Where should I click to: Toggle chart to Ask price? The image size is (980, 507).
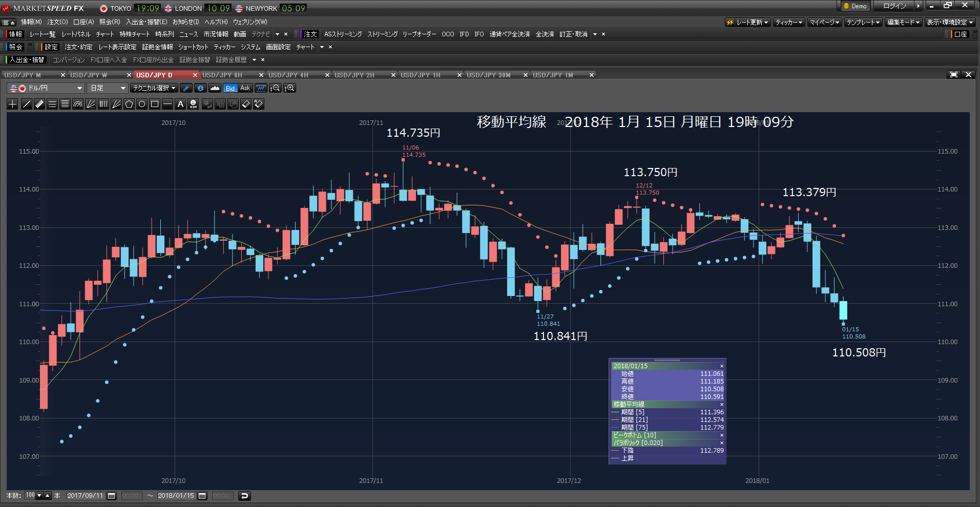point(245,88)
